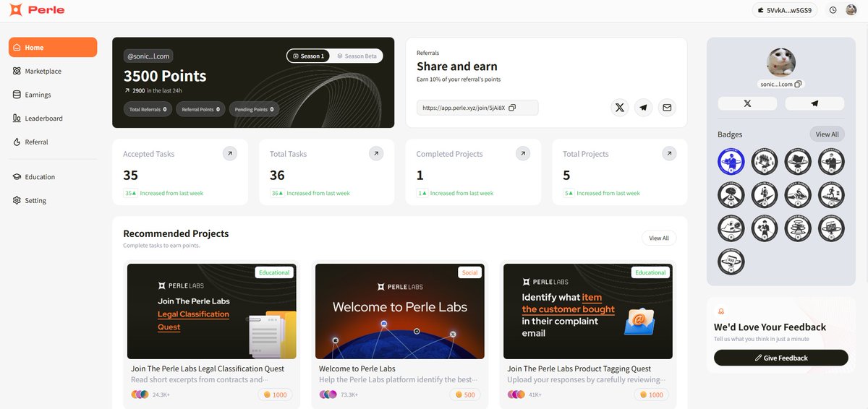The height and width of the screenshot is (409, 868).
Task: Copy profile email sonic...l.com icon
Action: [799, 84]
